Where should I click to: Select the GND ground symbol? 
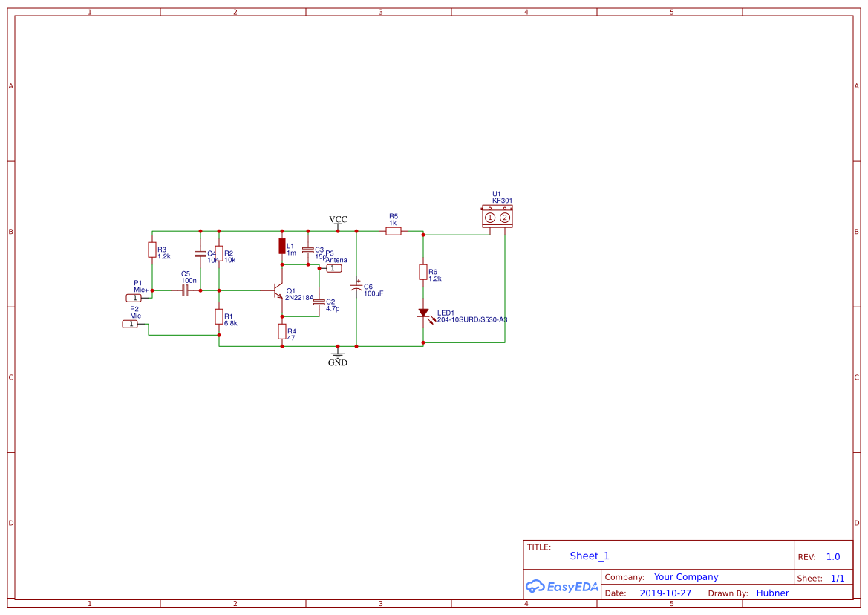tap(338, 355)
